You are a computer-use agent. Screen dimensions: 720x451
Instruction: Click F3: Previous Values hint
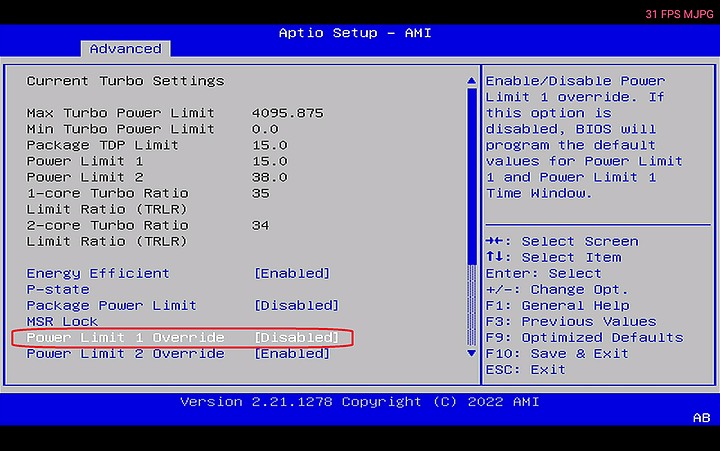[571, 321]
